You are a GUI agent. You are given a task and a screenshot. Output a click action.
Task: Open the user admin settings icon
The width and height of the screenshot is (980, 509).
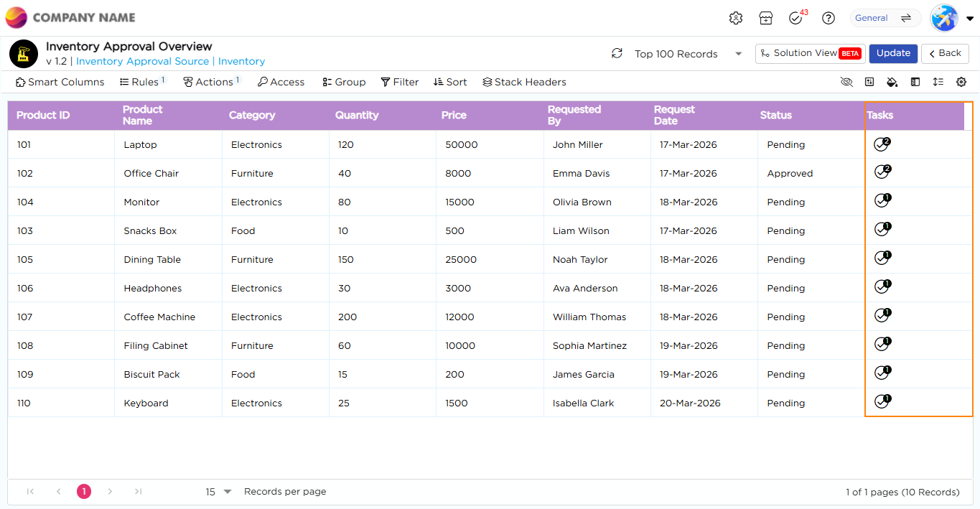tap(736, 19)
